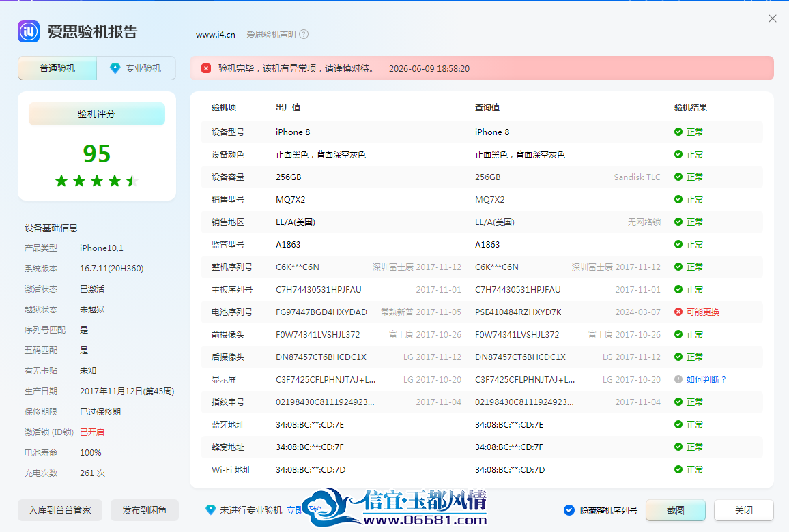Open the www.i4.cn website link
This screenshot has height=532, width=789.
(x=216, y=35)
